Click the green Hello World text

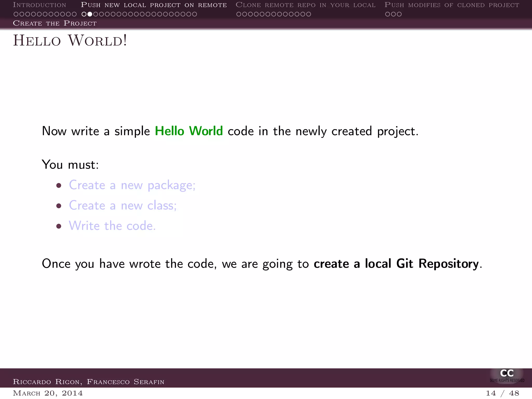[189, 131]
